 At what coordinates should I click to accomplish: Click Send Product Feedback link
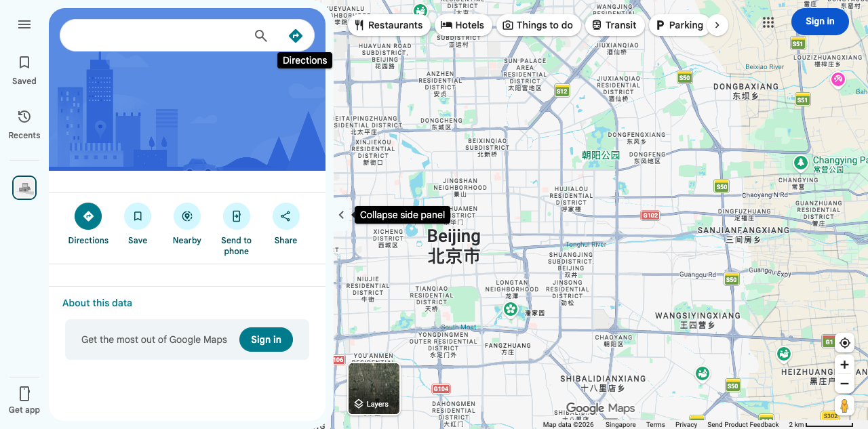[743, 425]
